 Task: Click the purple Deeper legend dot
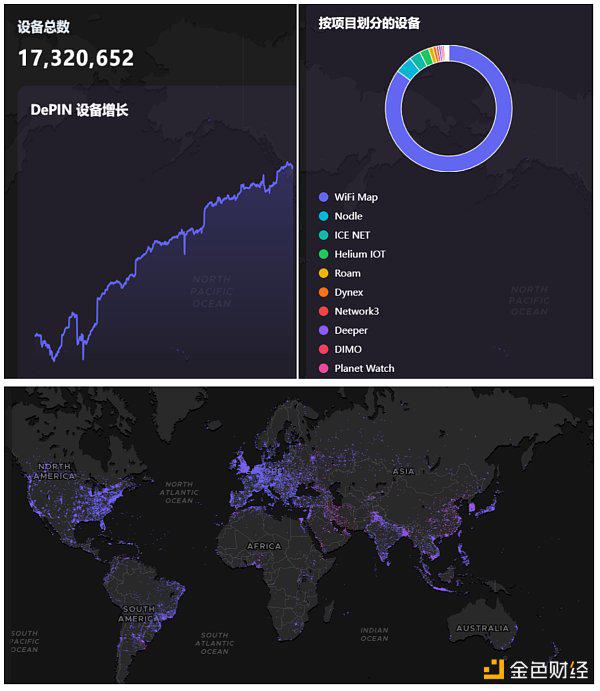tap(323, 330)
